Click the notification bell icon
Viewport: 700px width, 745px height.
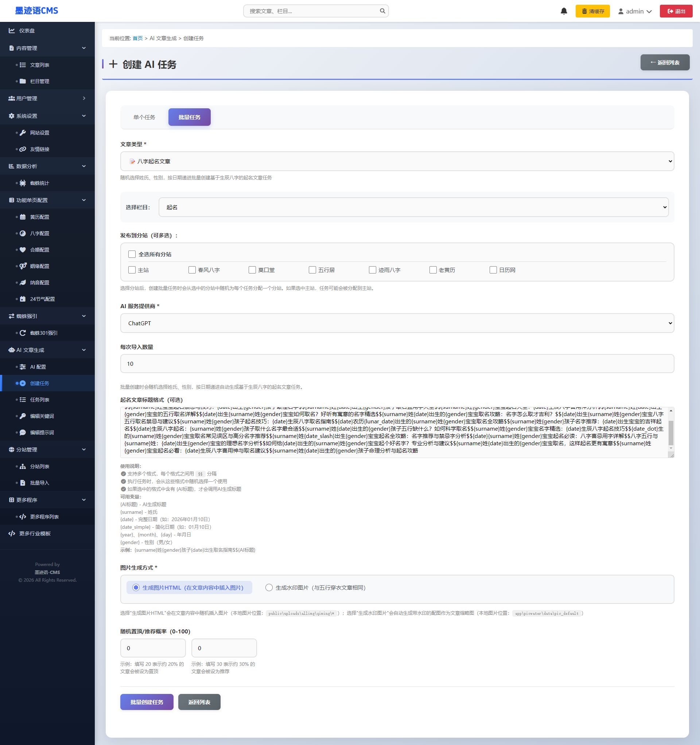pos(564,11)
